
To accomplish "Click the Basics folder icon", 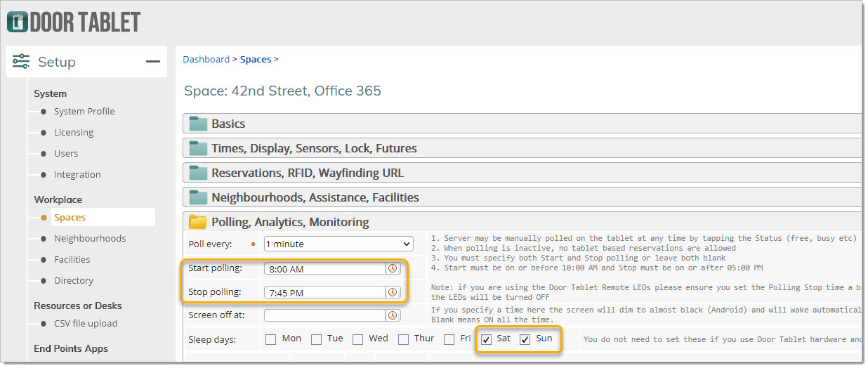I will tap(199, 124).
